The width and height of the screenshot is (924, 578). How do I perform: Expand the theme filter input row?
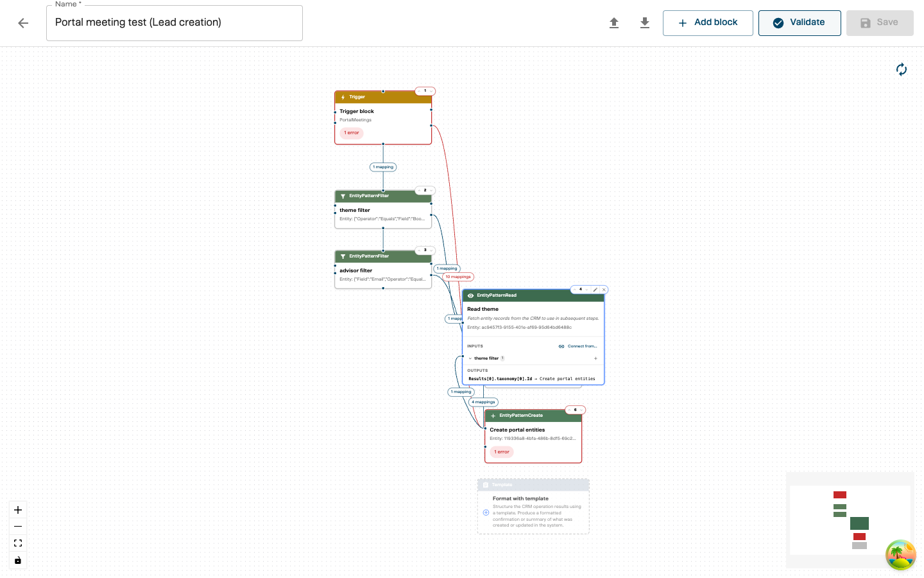470,358
